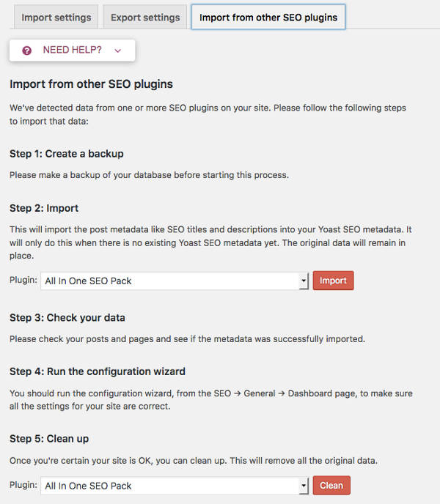440x504 pixels.
Task: Click the Step 1: Create a backup heading
Action: [67, 154]
